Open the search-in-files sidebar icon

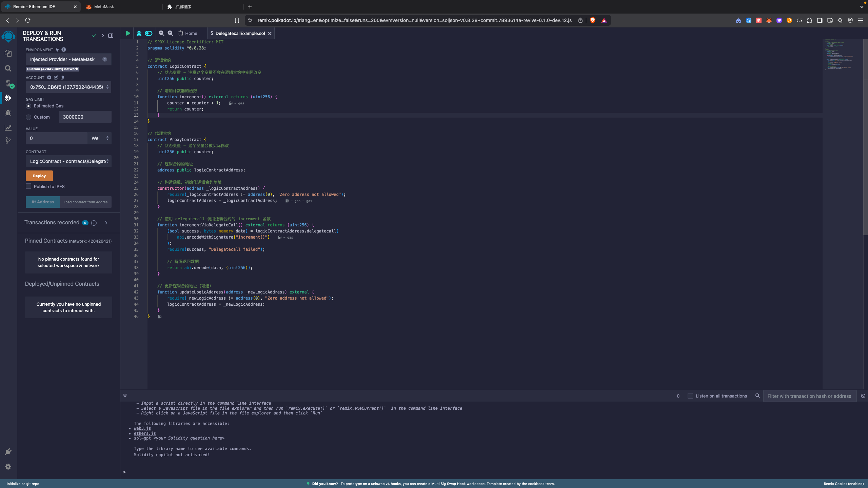pyautogui.click(x=8, y=68)
